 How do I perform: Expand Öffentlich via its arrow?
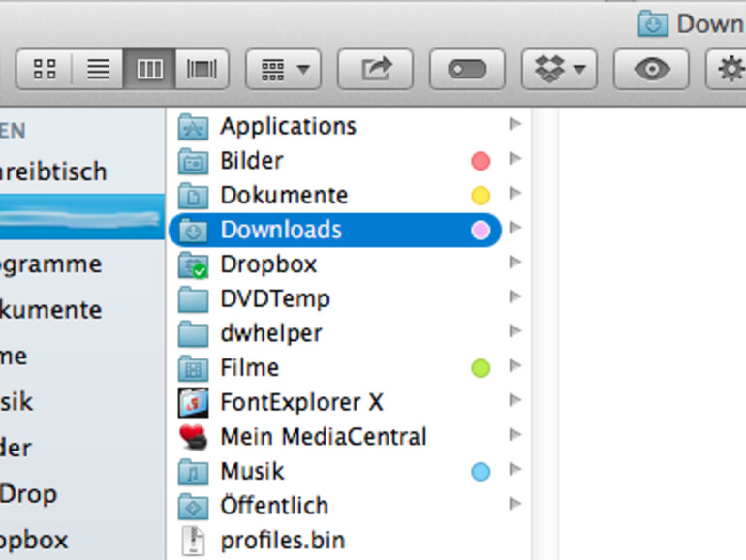(x=514, y=504)
